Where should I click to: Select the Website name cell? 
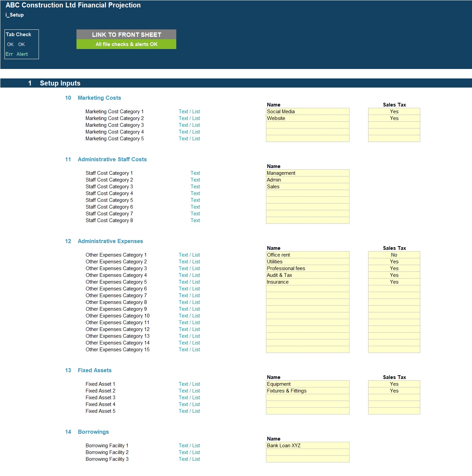point(308,118)
